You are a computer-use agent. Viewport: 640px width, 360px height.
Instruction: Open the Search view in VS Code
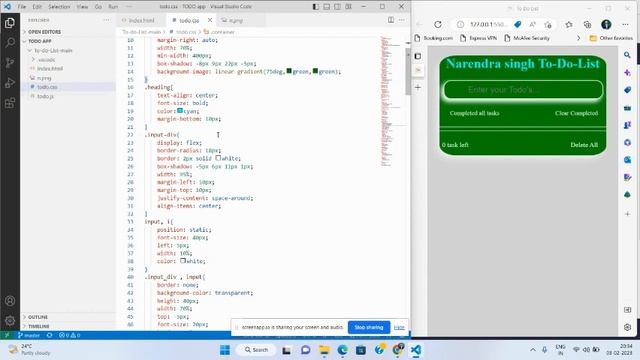click(x=10, y=42)
